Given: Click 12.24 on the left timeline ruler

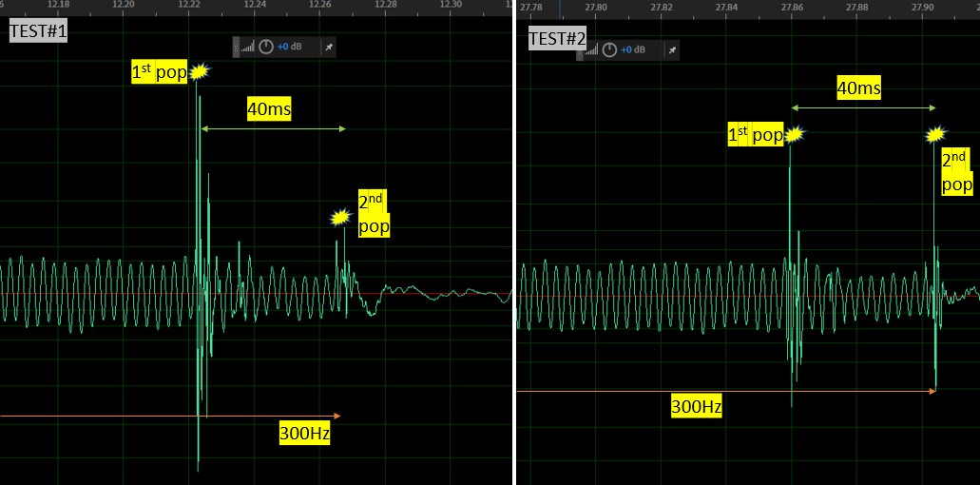Looking at the screenshot, I should coord(255,4).
